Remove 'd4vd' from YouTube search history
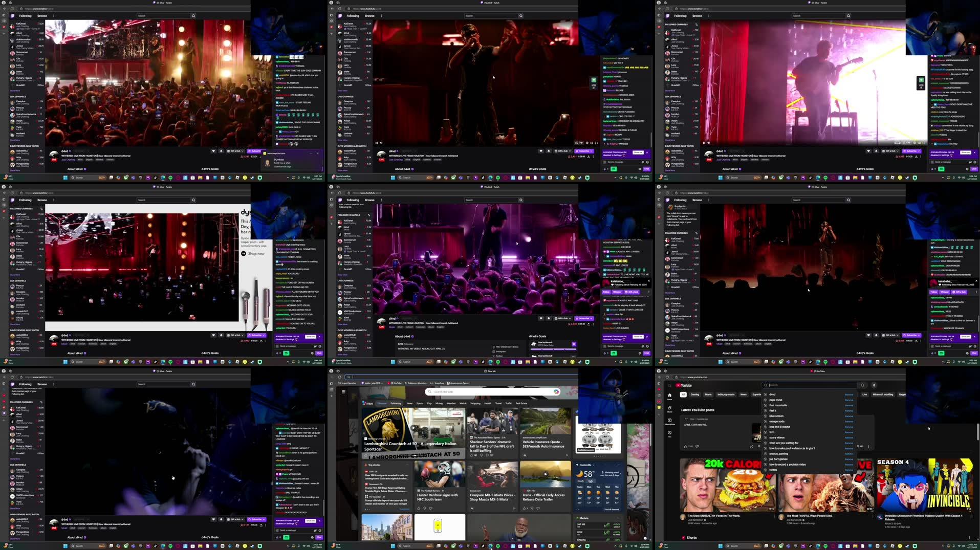The image size is (980, 550). 849,394
